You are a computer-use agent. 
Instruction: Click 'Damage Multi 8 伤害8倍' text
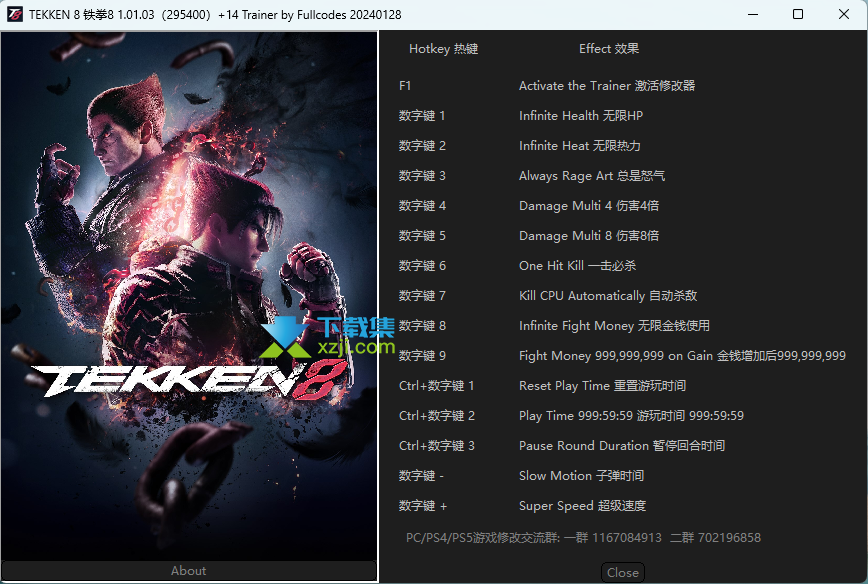tap(589, 236)
